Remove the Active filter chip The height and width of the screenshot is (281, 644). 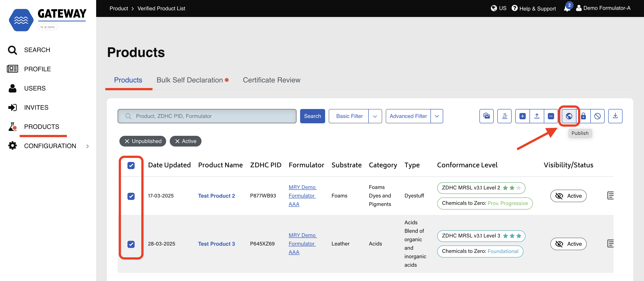[x=186, y=141]
